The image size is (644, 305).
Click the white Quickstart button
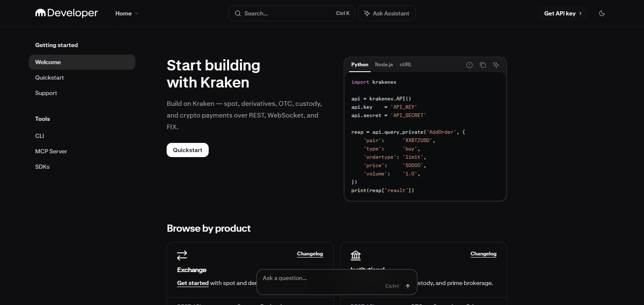(187, 150)
